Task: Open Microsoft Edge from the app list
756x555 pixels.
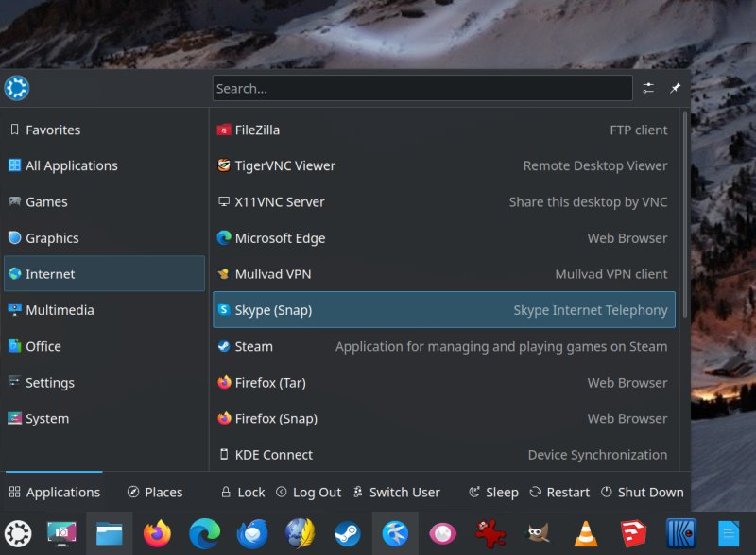Action: (280, 238)
